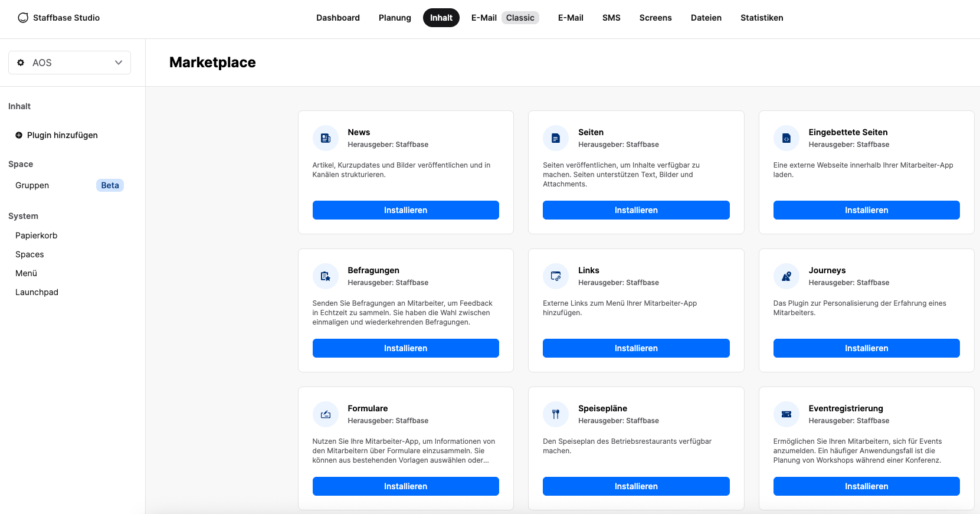The width and height of the screenshot is (980, 514).
Task: Click the News plugin description text
Action: (x=401, y=170)
